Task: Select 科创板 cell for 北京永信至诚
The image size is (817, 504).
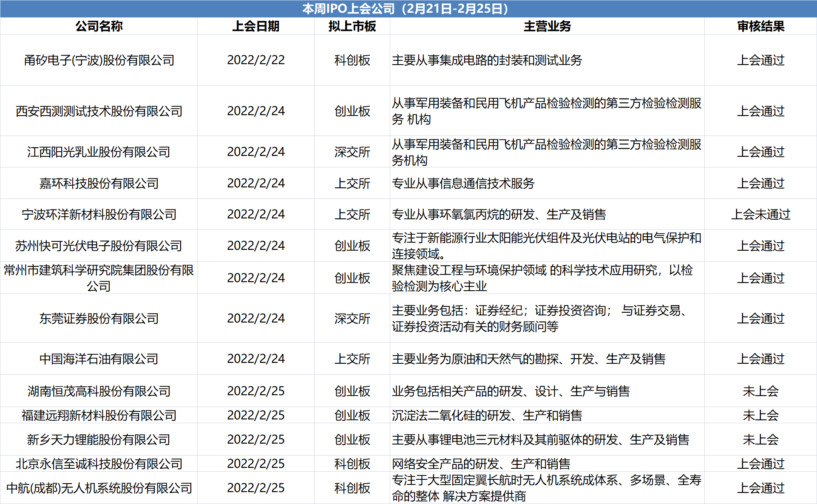Action: tap(352, 464)
